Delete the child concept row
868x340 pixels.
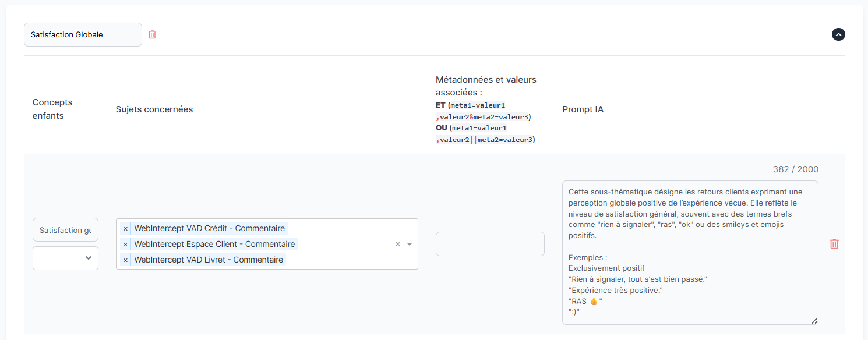click(x=834, y=244)
